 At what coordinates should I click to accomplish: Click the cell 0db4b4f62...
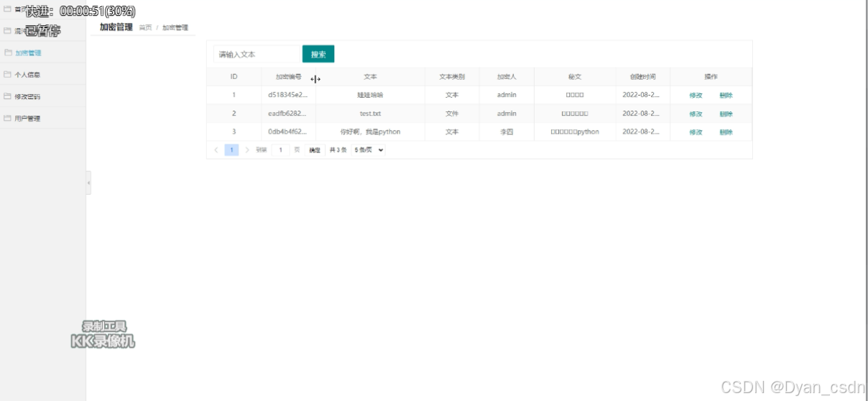[x=287, y=132]
